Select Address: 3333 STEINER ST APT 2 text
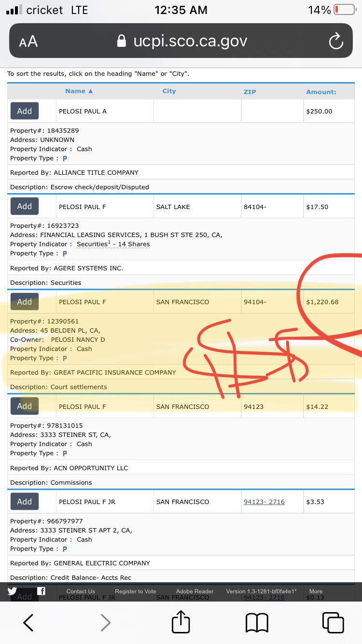Viewport: 362px width, 644px height. coord(71,530)
